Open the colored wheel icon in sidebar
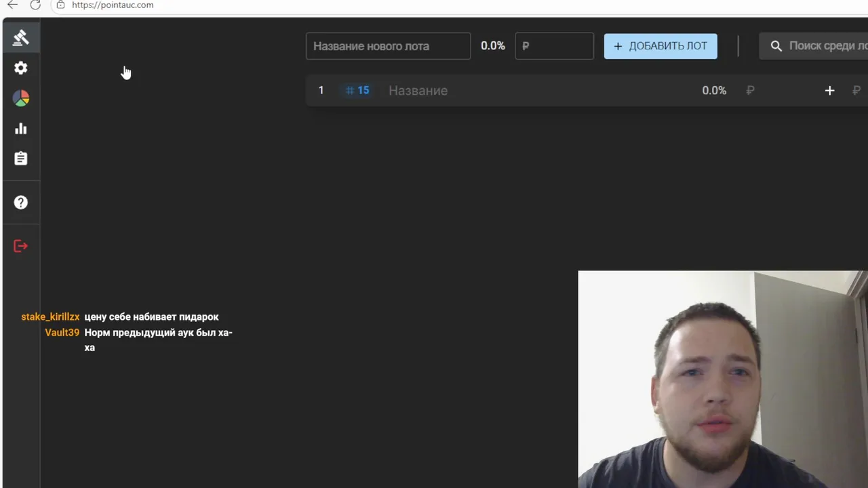This screenshot has height=488, width=868. (21, 98)
